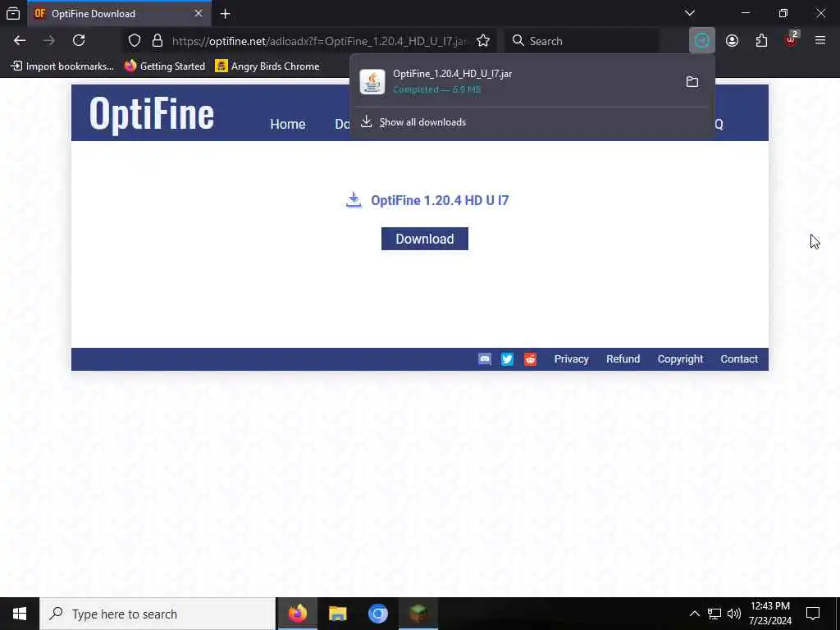Screen dimensions: 840x630
Task: Toggle the Downloads toolbar button
Action: [x=702, y=41]
